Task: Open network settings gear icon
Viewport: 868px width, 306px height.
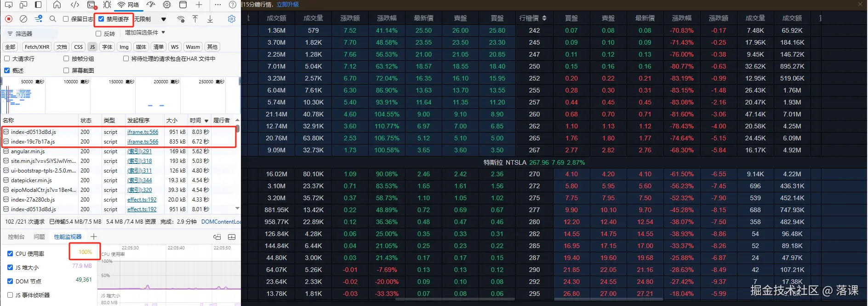Action: point(232,19)
